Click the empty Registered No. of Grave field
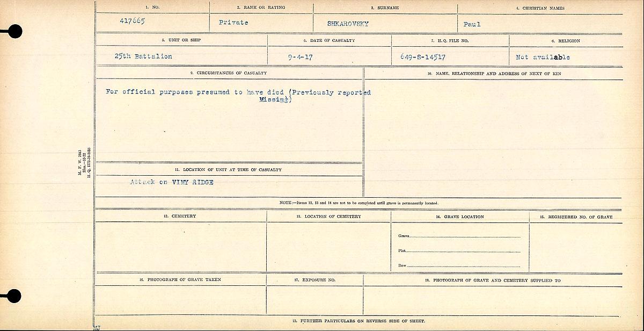644x331 pixels. tap(575, 247)
